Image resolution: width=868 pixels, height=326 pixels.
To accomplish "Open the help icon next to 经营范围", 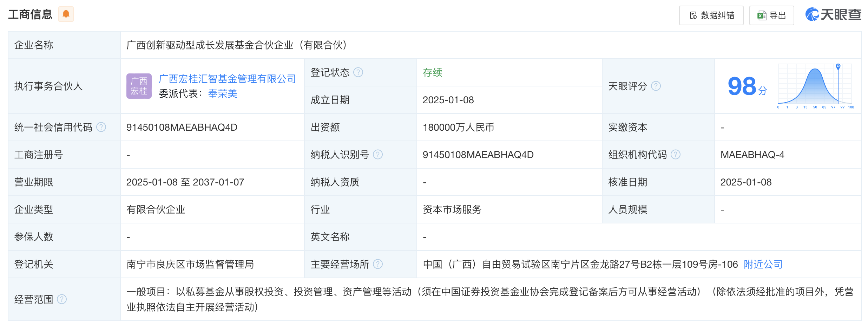I will pos(63,299).
